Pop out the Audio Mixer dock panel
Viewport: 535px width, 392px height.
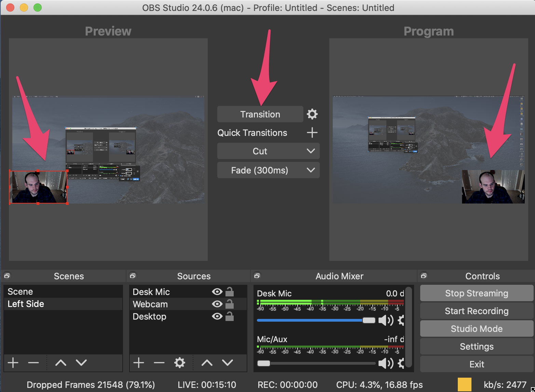(257, 276)
